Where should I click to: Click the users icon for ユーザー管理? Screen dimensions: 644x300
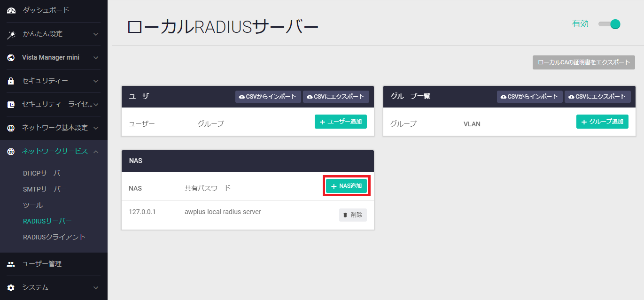(11, 264)
